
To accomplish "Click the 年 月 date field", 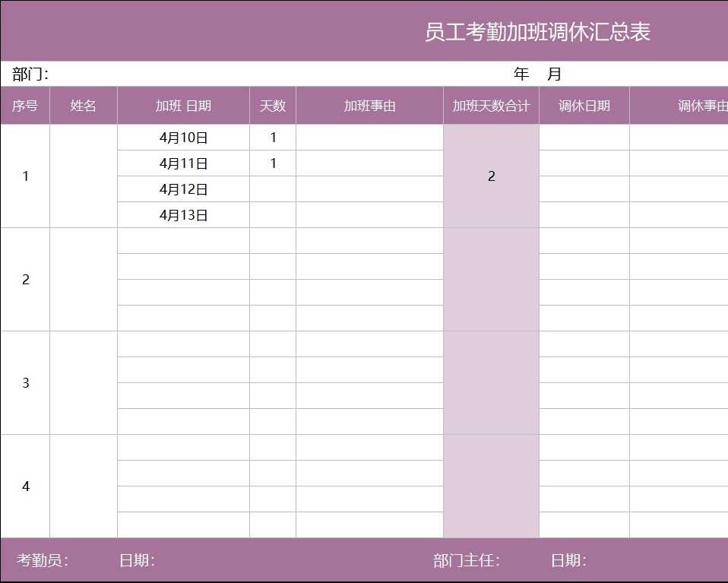I will [537, 74].
